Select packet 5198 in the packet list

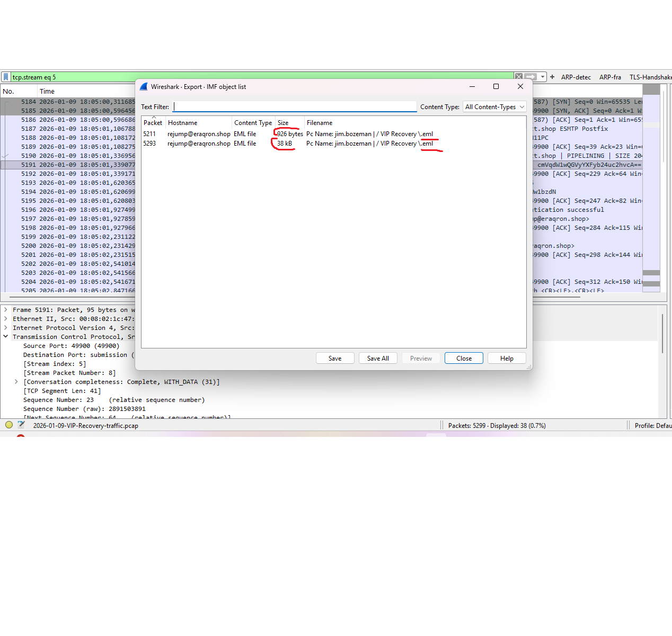pos(68,228)
